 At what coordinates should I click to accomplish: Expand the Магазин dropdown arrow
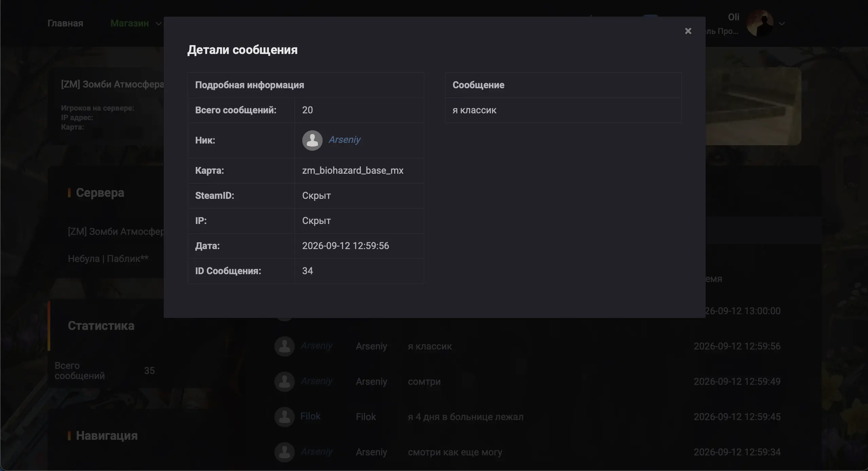tap(158, 24)
